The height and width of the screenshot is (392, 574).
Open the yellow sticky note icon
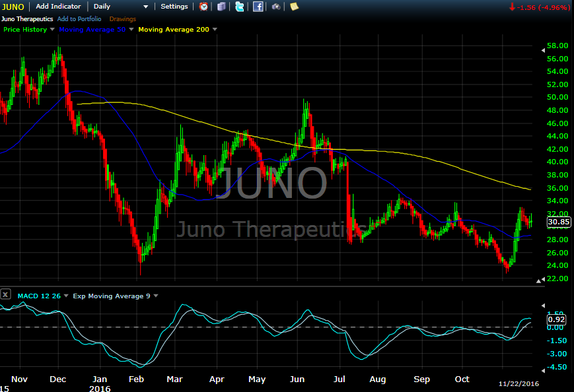click(295, 7)
